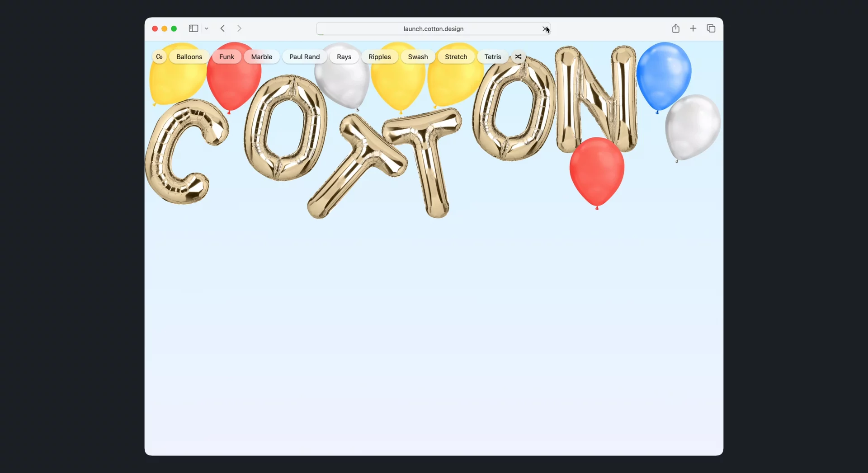Expand the sidebar tab group dropdown chevron
The width and height of the screenshot is (868, 473).
[x=207, y=29]
